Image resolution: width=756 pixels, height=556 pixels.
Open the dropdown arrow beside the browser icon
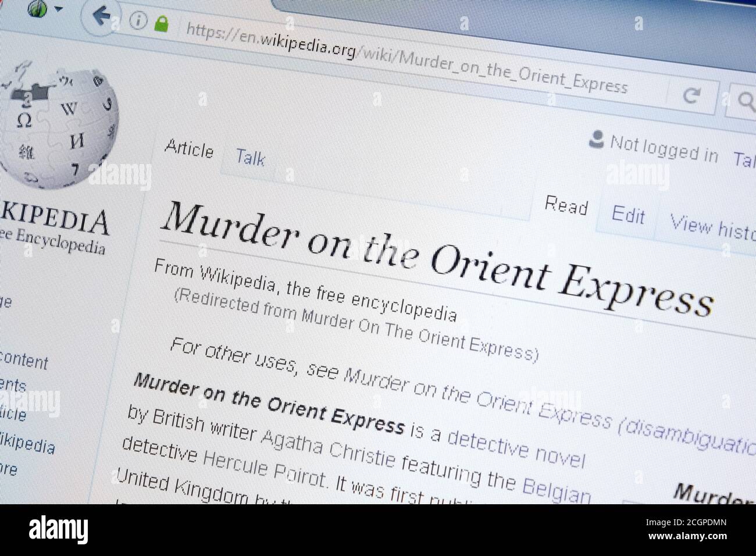click(x=59, y=9)
